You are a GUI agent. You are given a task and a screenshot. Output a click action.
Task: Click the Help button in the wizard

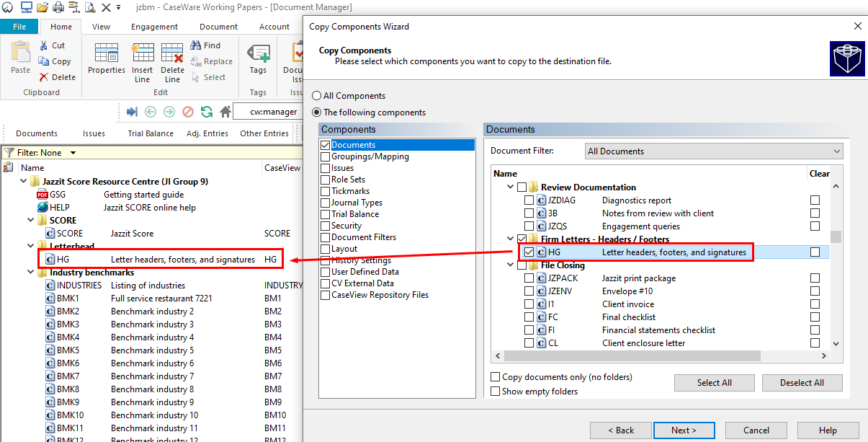click(828, 430)
